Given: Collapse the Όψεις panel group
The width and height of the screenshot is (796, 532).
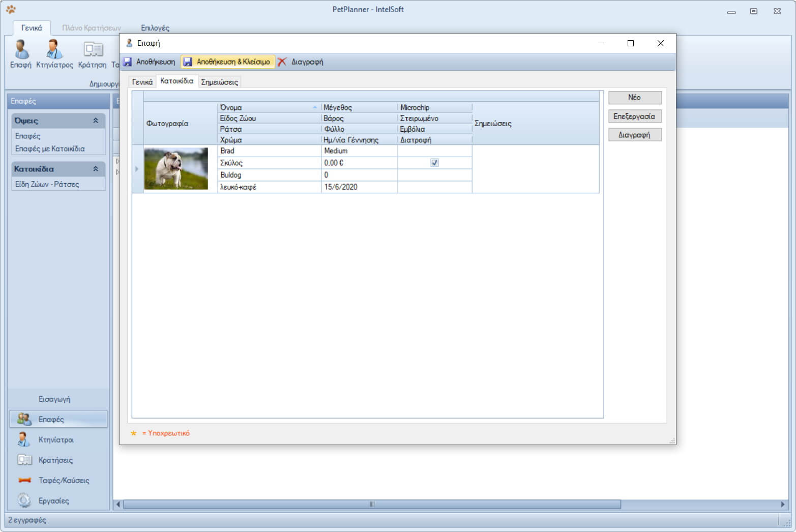Looking at the screenshot, I should [x=95, y=121].
